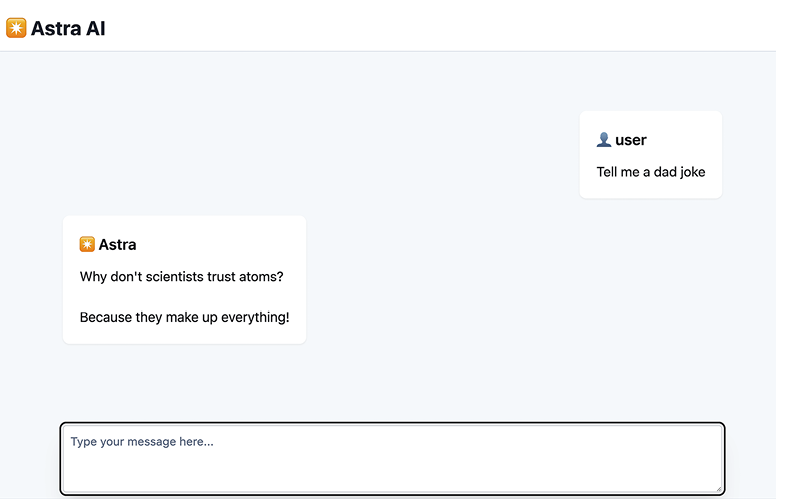Click the Astra star icon in reply
Image resolution: width=788 pixels, height=500 pixels.
point(87,244)
